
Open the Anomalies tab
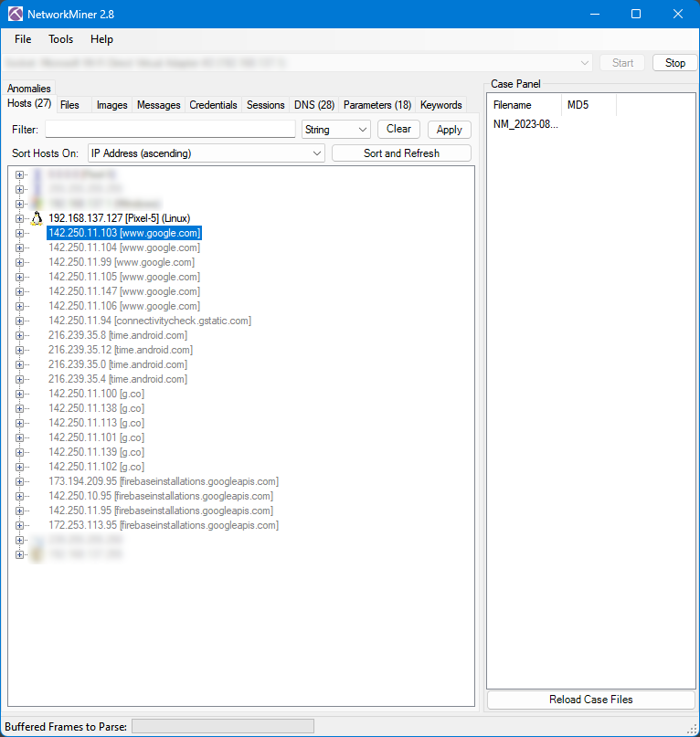29,89
